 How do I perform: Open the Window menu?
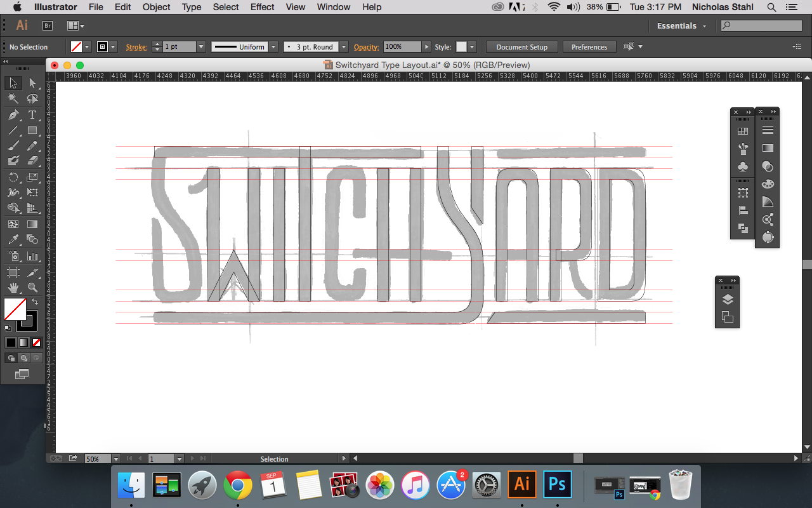pyautogui.click(x=334, y=7)
